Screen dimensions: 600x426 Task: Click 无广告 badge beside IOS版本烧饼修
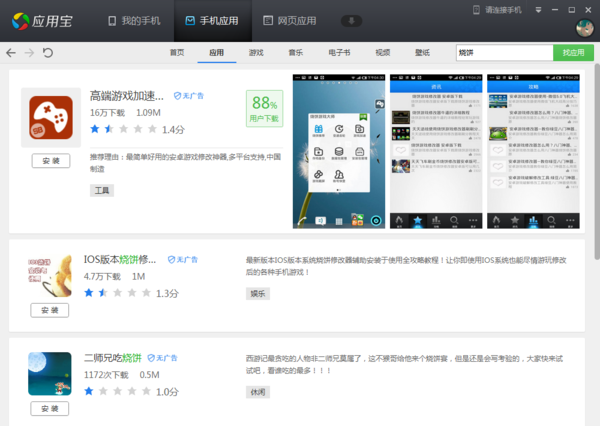tap(183, 260)
